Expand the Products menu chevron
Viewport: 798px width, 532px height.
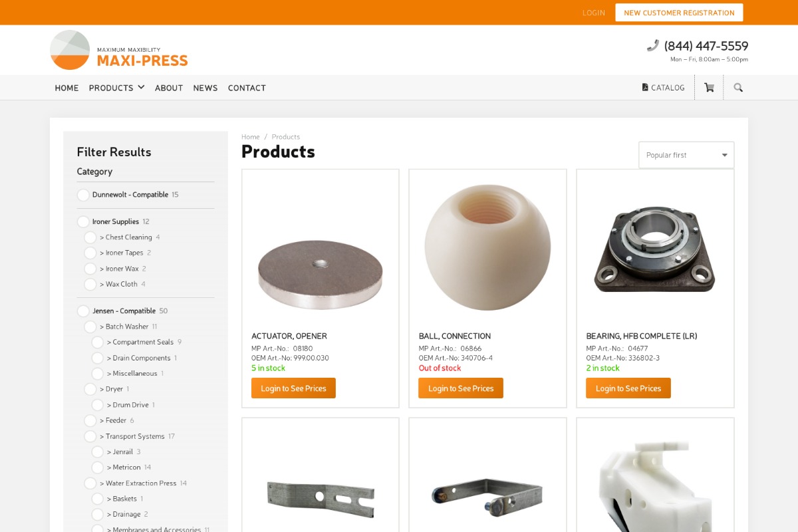click(141, 87)
